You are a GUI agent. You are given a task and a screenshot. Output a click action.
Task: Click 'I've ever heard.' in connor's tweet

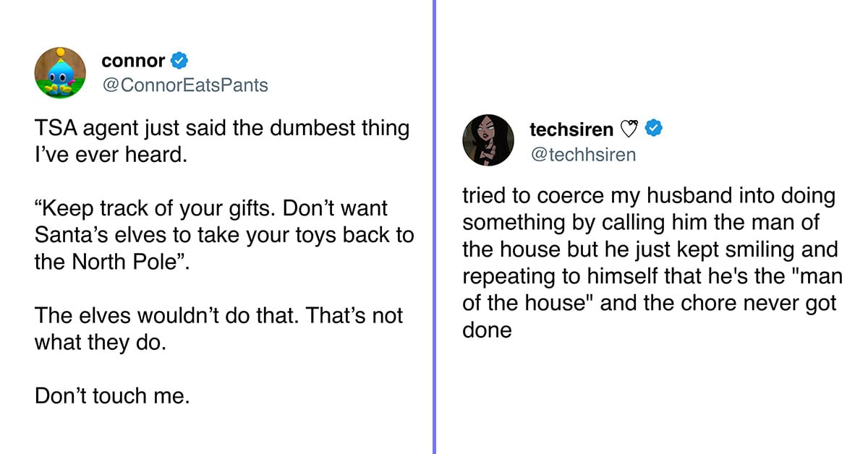111,155
